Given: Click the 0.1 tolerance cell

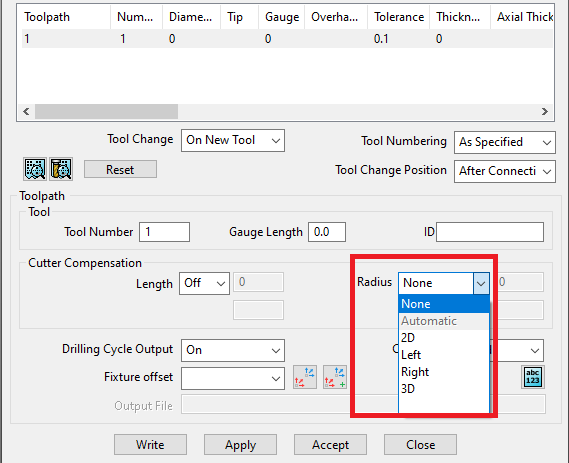Looking at the screenshot, I should click(x=381, y=39).
